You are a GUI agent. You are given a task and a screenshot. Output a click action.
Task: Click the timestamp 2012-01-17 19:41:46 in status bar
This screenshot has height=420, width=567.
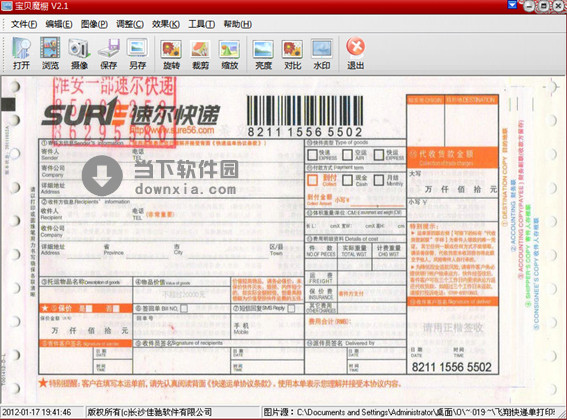coord(37,412)
